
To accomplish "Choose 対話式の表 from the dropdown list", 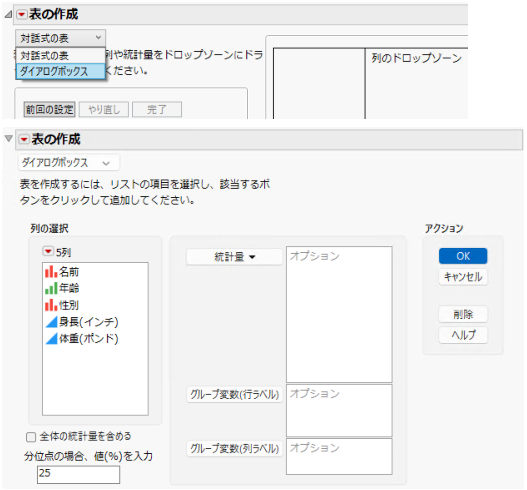I will tap(60, 55).
